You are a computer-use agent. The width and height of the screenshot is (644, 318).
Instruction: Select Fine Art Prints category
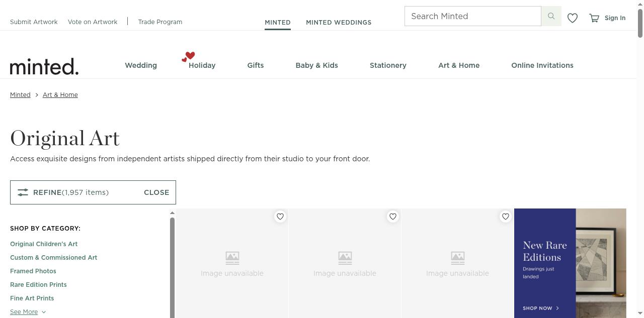(x=32, y=298)
